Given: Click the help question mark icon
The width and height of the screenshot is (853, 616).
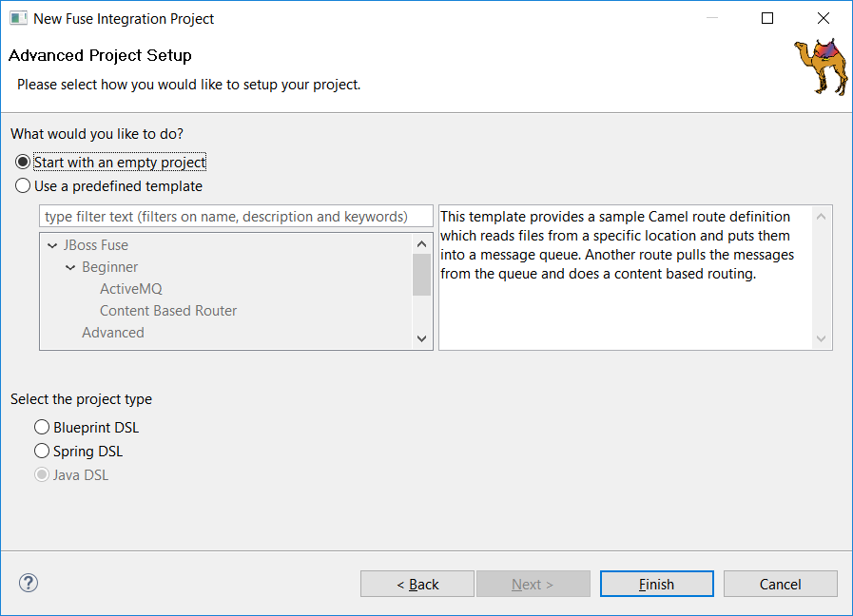Looking at the screenshot, I should click(29, 583).
